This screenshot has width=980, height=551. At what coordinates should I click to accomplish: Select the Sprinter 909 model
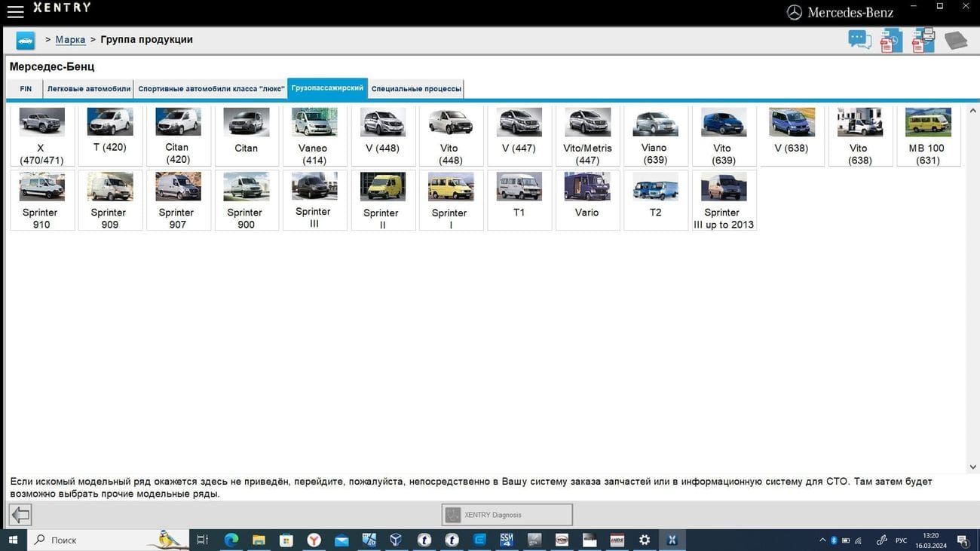click(110, 200)
